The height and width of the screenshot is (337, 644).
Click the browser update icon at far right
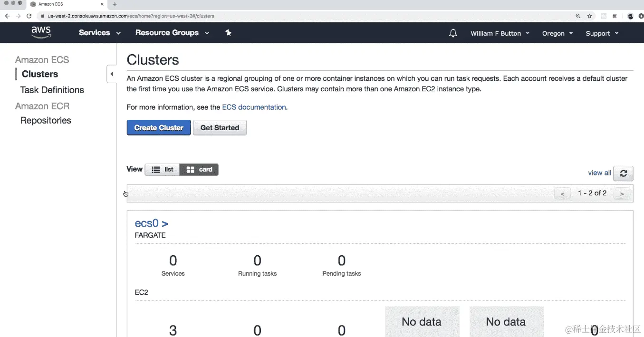(641, 16)
